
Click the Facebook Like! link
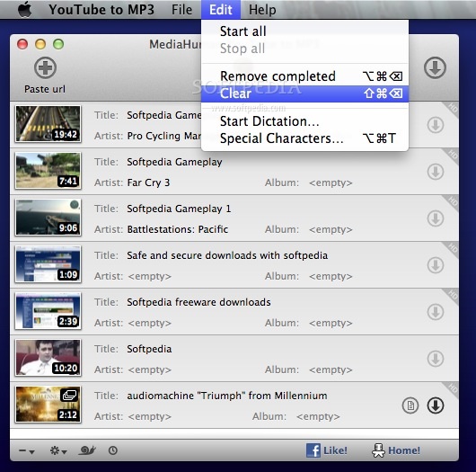[327, 450]
